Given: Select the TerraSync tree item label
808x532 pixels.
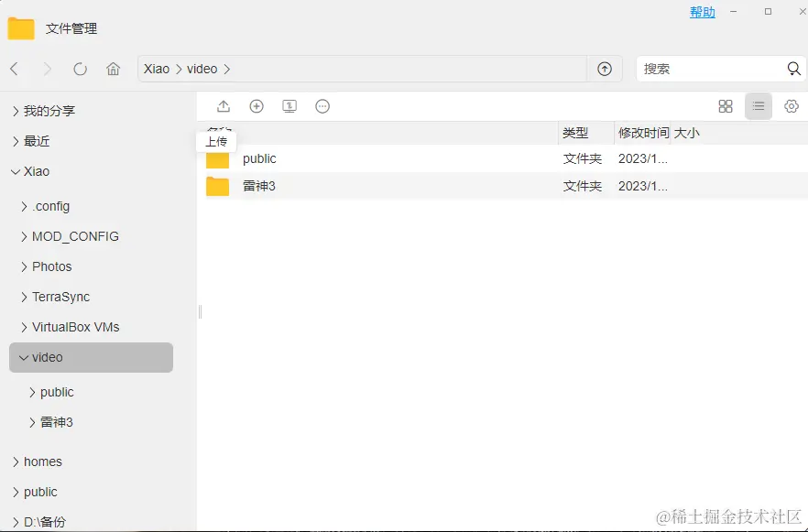Looking at the screenshot, I should pyautogui.click(x=60, y=298).
